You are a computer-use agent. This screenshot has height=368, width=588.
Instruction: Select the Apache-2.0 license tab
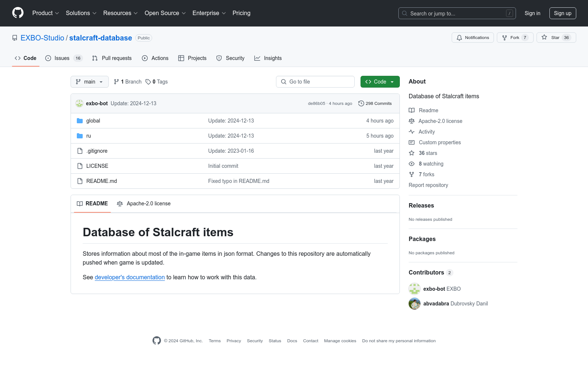[x=144, y=204]
